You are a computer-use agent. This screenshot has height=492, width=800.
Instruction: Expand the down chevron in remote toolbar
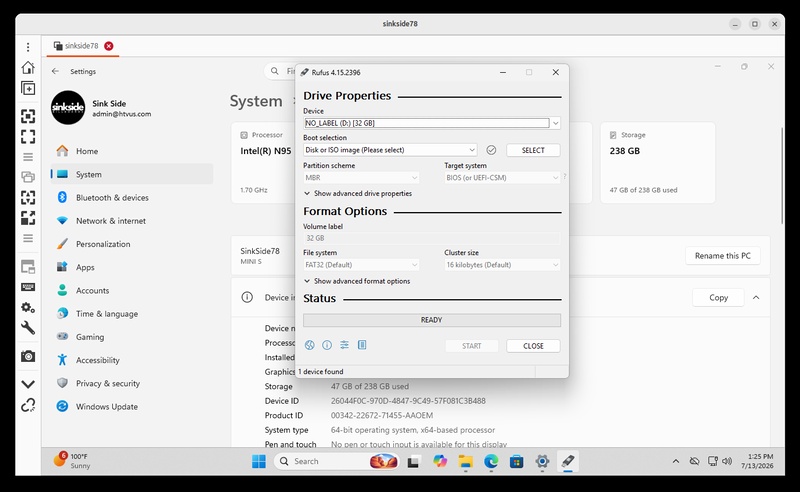click(28, 384)
